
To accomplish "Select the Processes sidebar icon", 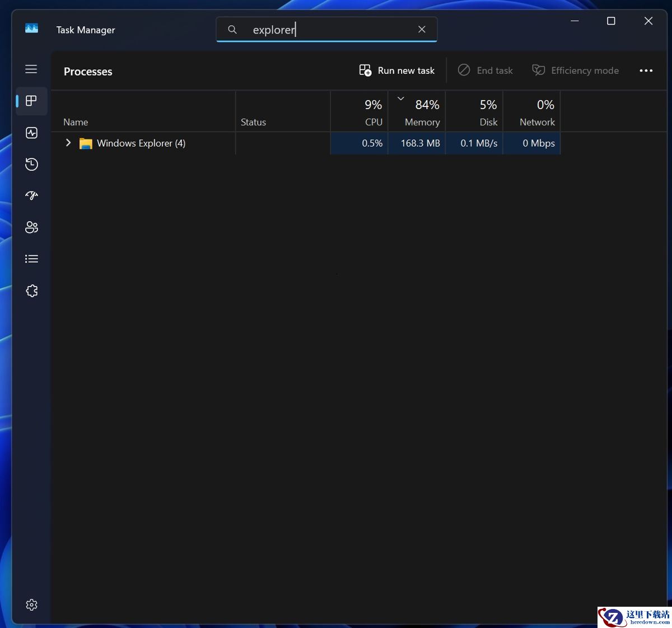I will (x=31, y=101).
